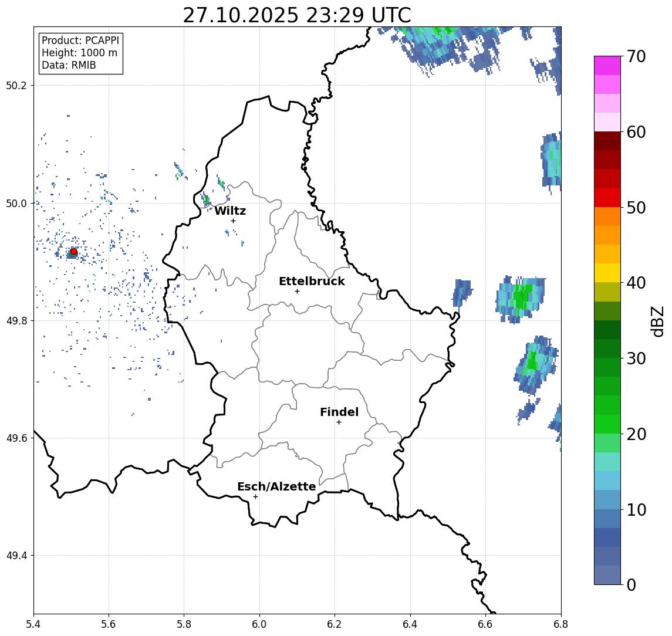Click the dBZ colorbar label
This screenshot has height=636, width=672.
(657, 322)
